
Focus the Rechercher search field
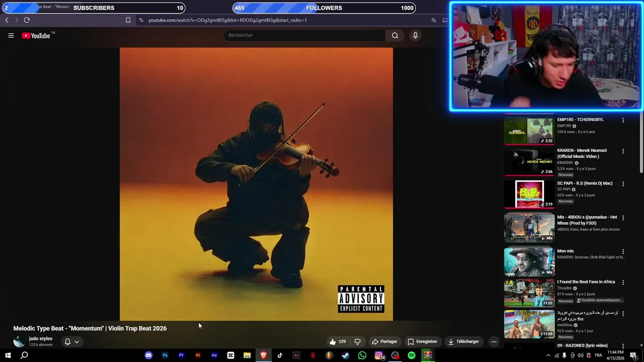(x=304, y=35)
